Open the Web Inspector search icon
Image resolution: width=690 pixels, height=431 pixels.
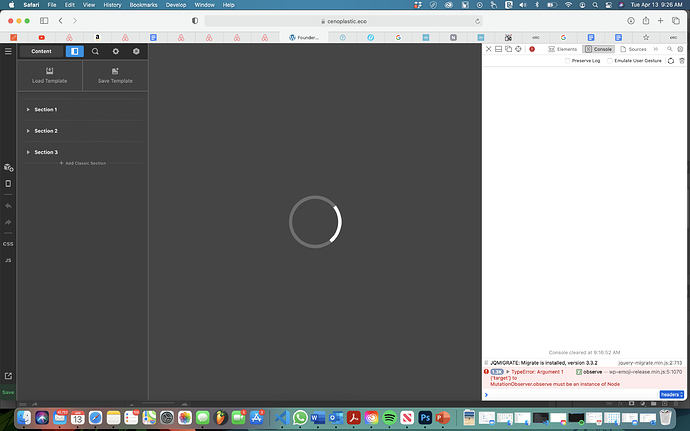tap(670, 49)
